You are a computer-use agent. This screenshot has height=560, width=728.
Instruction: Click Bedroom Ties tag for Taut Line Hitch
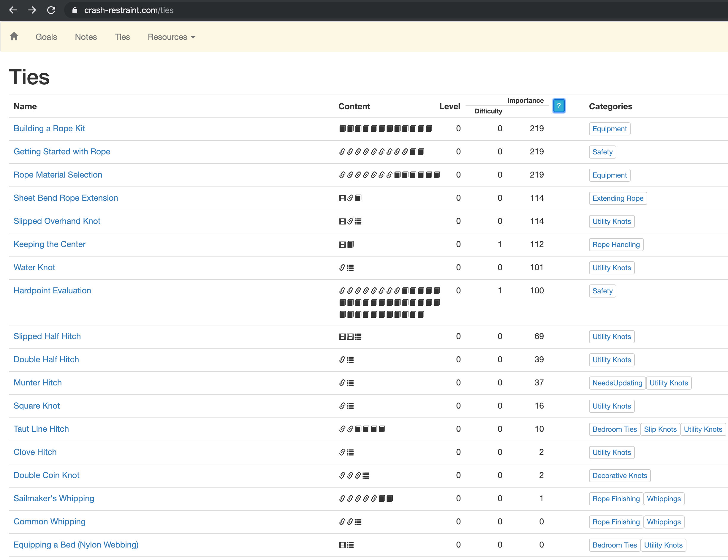coord(615,429)
